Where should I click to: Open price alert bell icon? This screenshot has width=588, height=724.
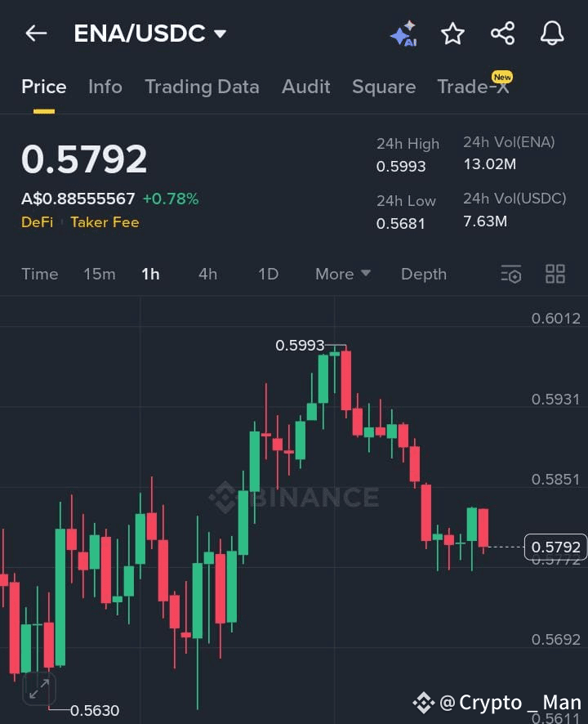click(552, 34)
